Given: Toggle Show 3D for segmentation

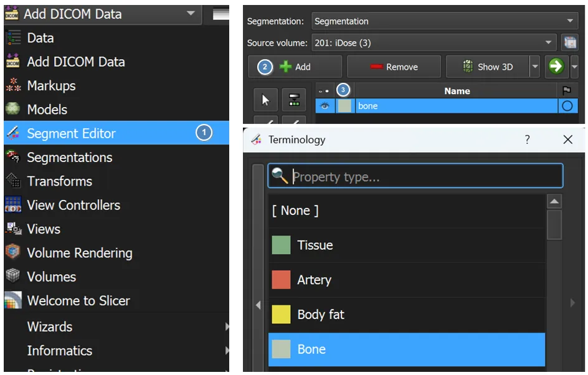Looking at the screenshot, I should point(488,67).
